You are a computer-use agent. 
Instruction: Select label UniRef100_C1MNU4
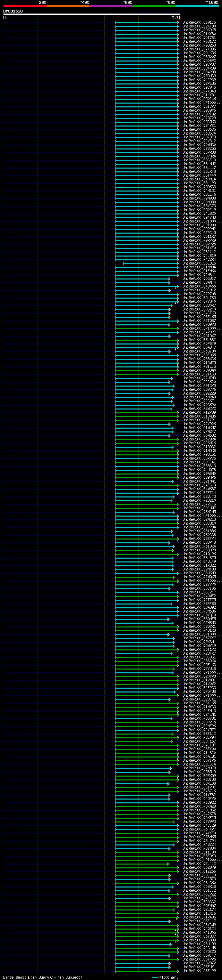(199, 267)
